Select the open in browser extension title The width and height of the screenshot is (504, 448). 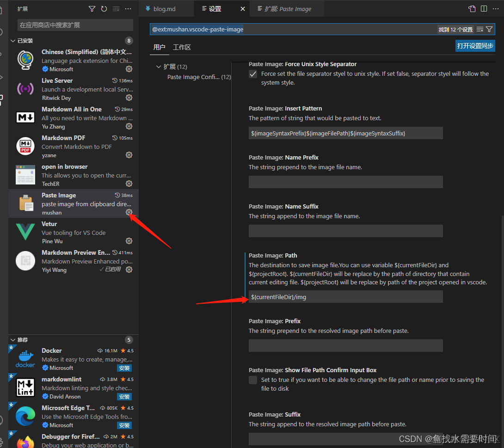tap(65, 166)
